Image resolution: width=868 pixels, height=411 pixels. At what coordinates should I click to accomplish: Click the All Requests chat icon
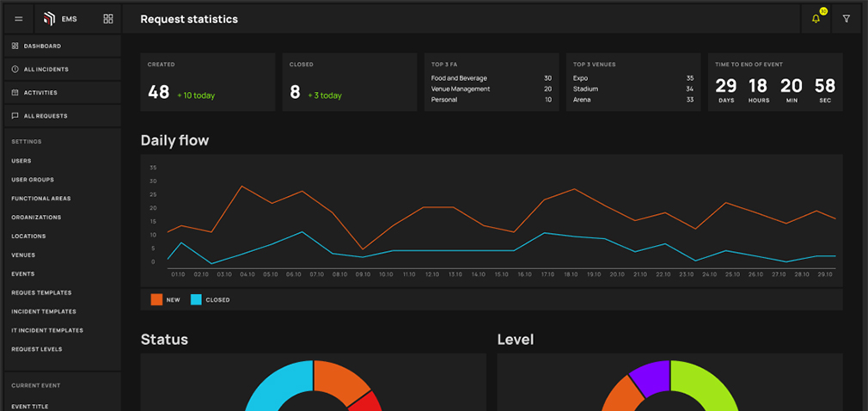click(15, 116)
